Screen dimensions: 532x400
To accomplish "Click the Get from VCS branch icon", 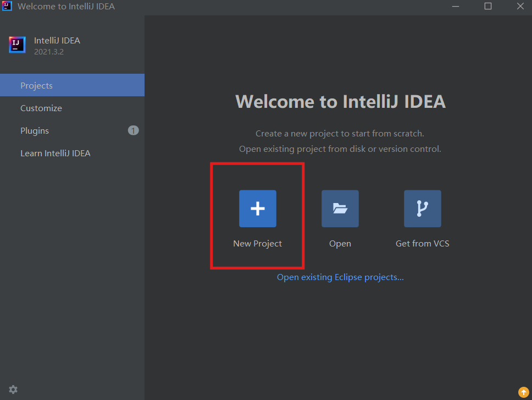I will tap(423, 209).
